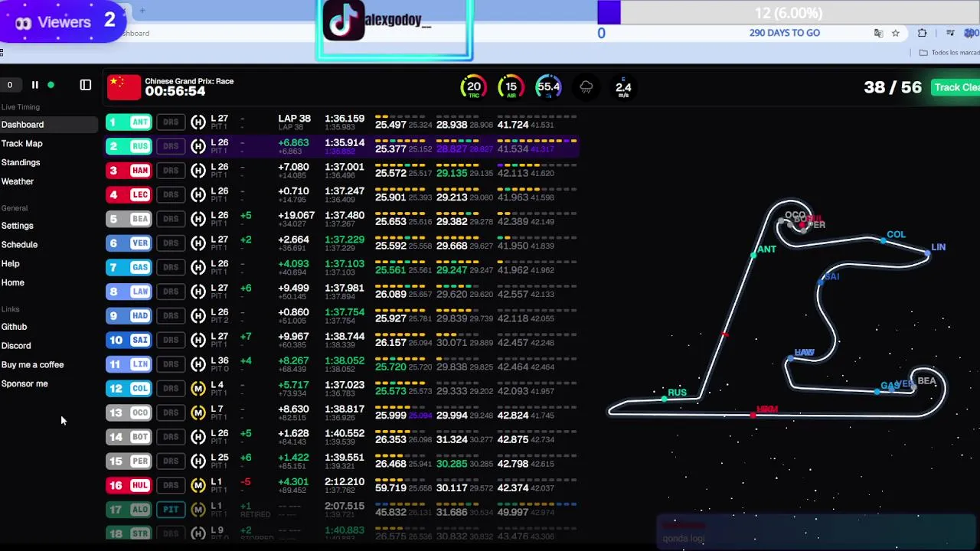This screenshot has height=551, width=980.
Task: Click the session timer 00:56:54
Action: click(175, 91)
